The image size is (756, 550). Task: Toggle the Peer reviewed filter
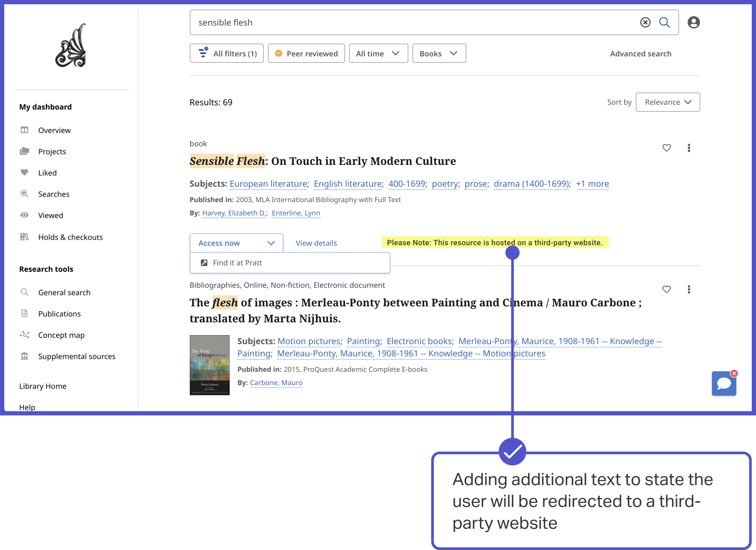click(x=306, y=54)
